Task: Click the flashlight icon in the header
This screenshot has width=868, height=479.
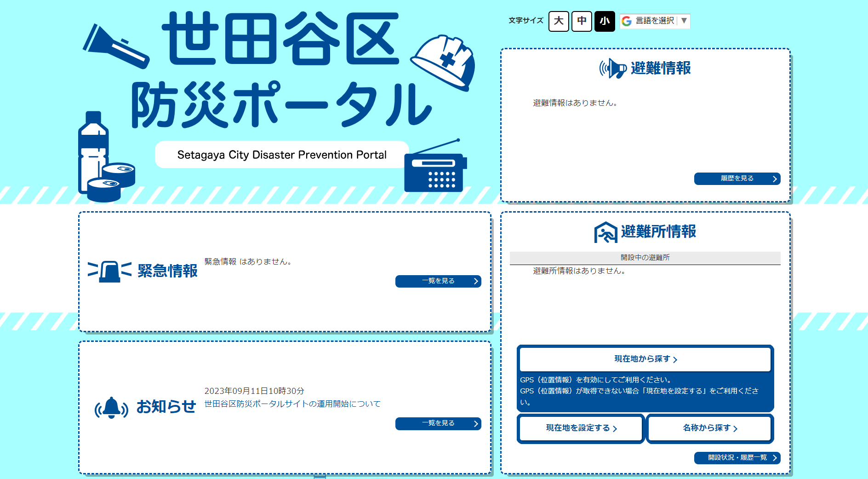Action: pos(115,46)
